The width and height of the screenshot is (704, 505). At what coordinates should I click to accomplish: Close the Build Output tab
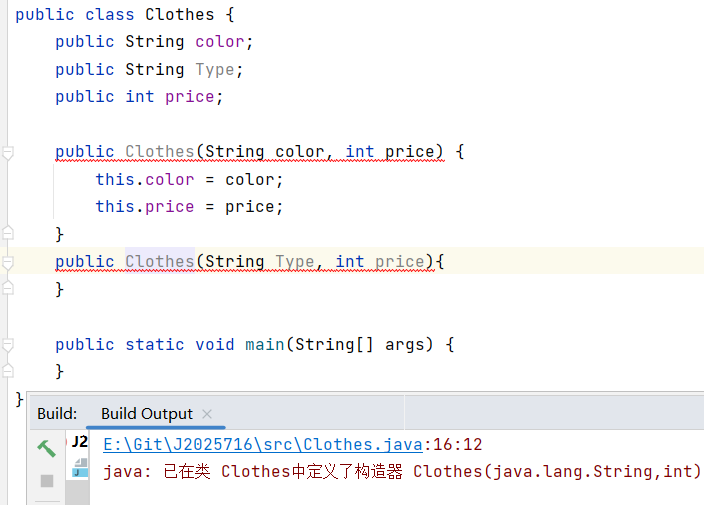[207, 413]
